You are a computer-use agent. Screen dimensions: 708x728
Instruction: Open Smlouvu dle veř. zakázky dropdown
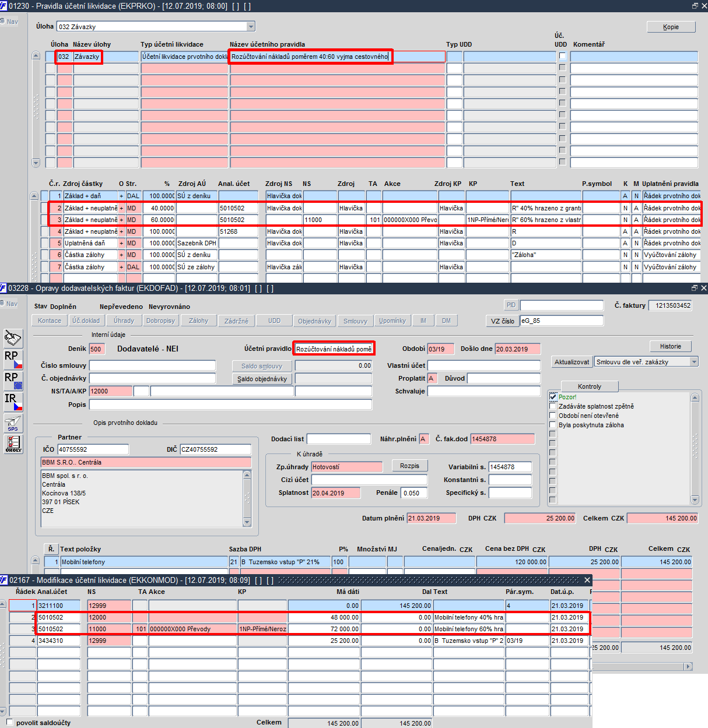coord(694,362)
